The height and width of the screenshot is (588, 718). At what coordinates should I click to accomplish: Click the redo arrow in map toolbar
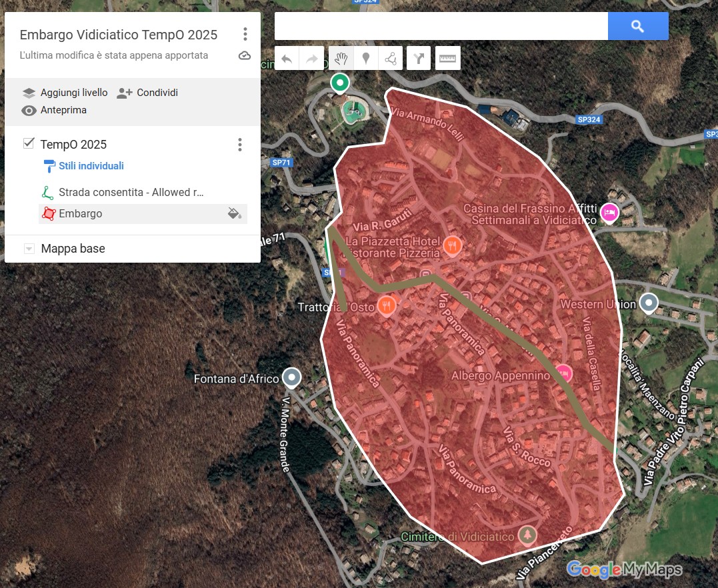[x=311, y=59]
